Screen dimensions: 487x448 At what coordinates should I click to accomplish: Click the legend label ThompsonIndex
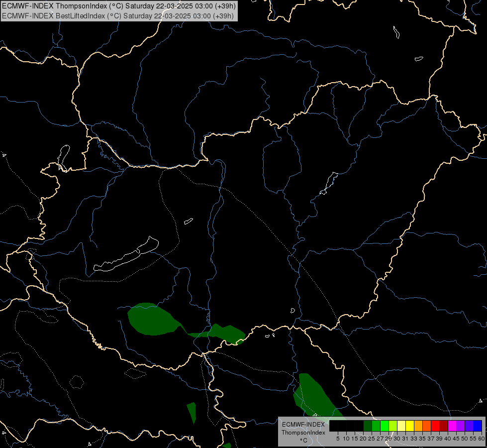tap(303, 433)
